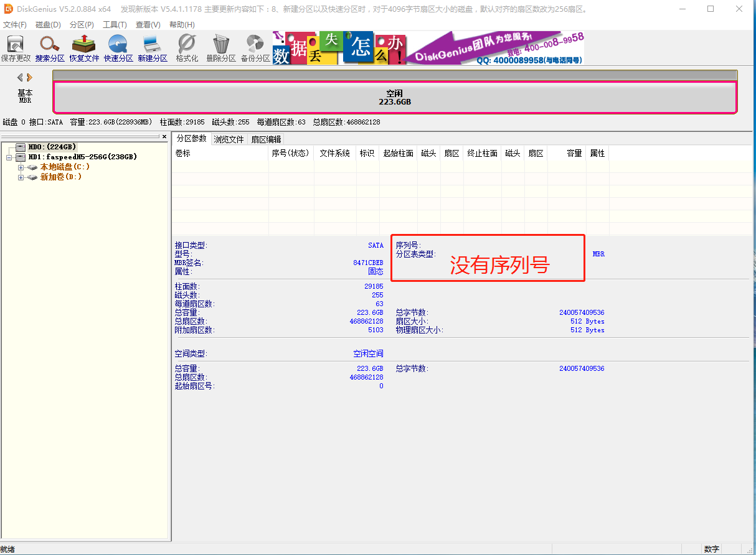756x555 pixels.
Task: Select HD0:(224GB) in the disk tree
Action: [x=52, y=147]
